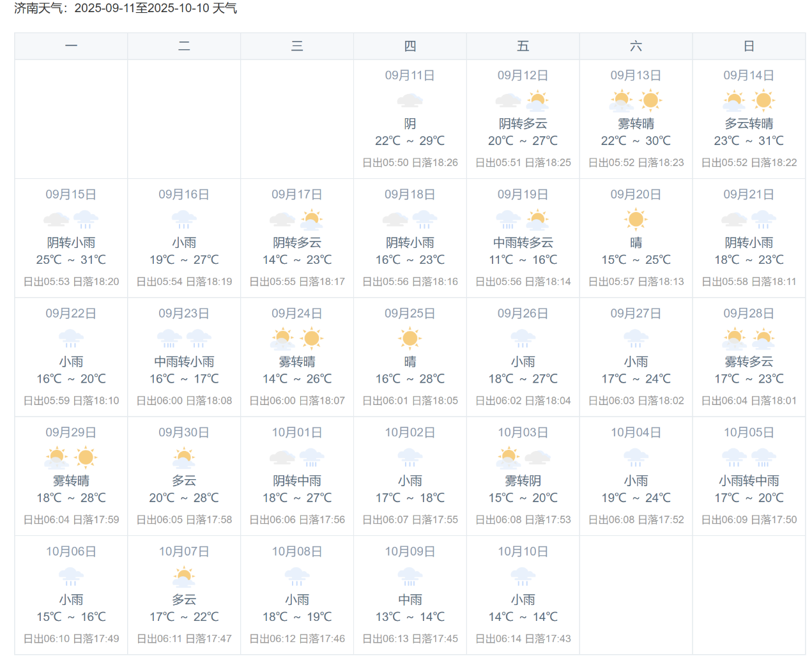Click the fog sun icon for 09月13日
The height and width of the screenshot is (665, 812).
pos(621,100)
